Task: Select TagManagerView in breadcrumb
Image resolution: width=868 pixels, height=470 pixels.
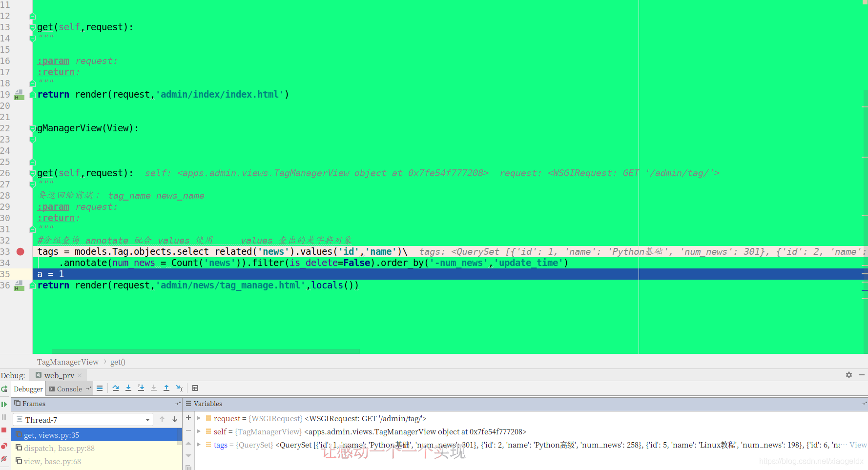Action: tap(68, 362)
